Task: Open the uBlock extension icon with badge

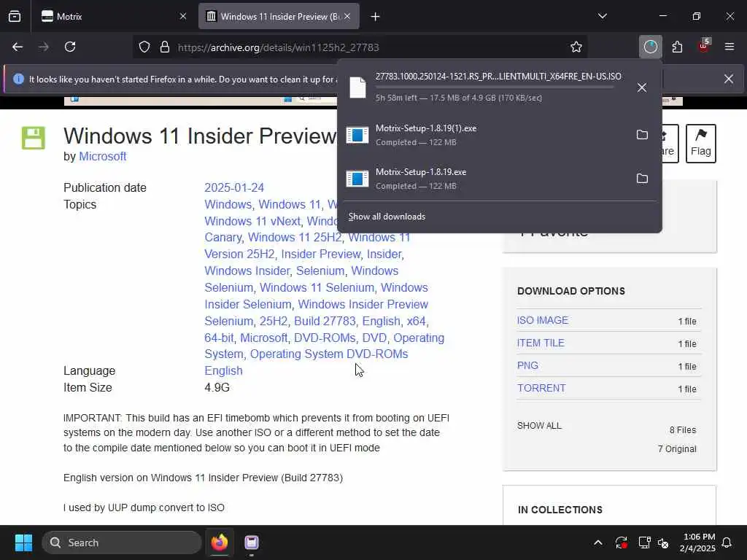Action: [x=704, y=46]
